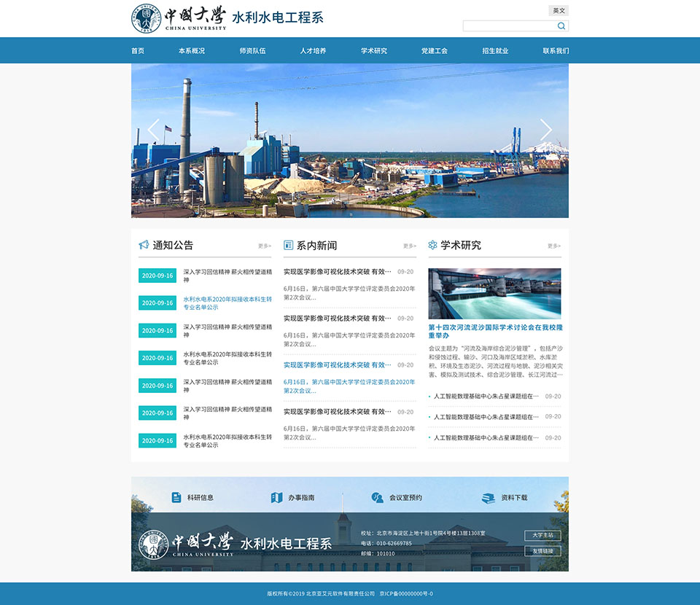Open the 友情链接 button in footer

[x=542, y=551]
